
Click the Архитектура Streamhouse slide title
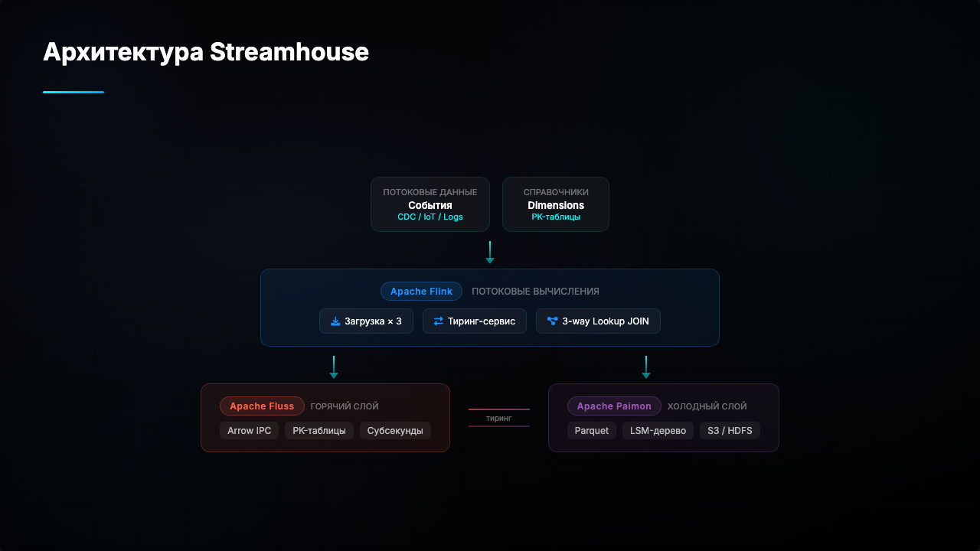206,52
